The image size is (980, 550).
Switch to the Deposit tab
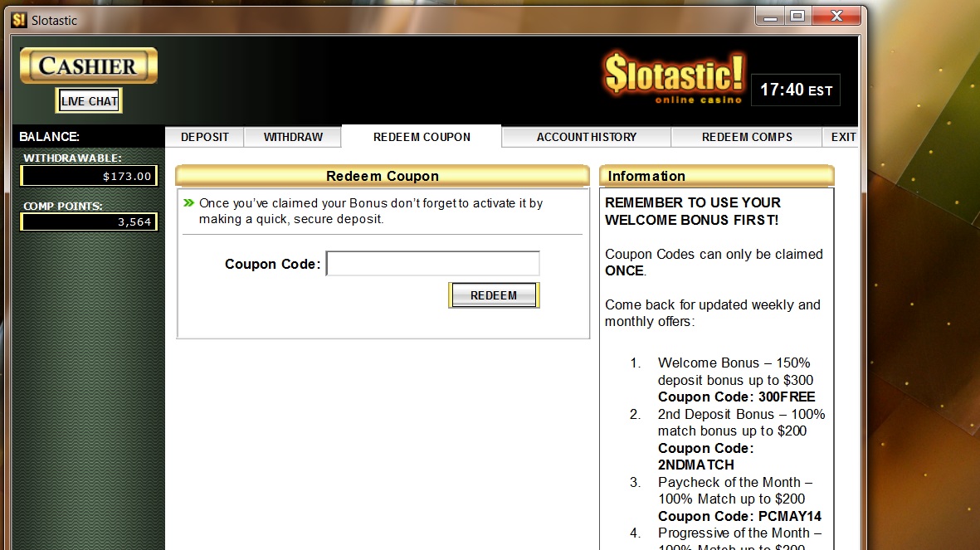click(x=204, y=137)
